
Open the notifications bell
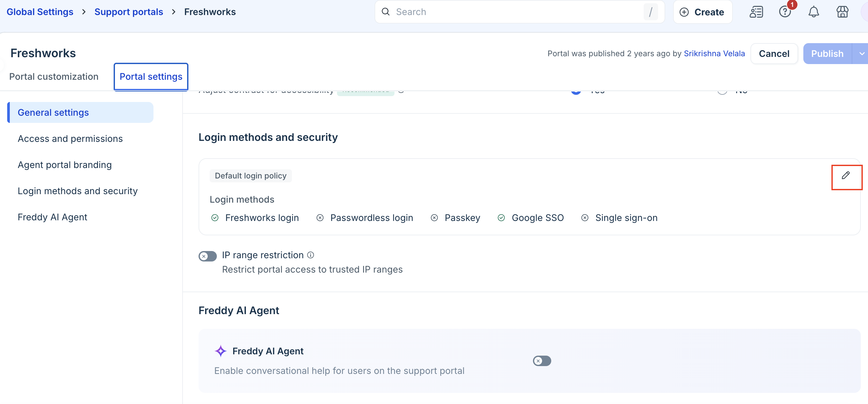[813, 12]
